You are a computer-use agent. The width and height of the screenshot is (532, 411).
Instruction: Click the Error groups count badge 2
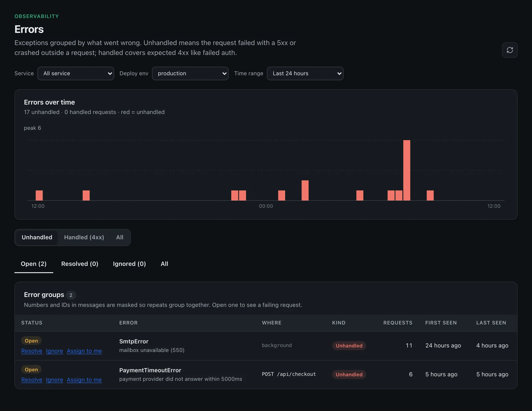(x=71, y=295)
